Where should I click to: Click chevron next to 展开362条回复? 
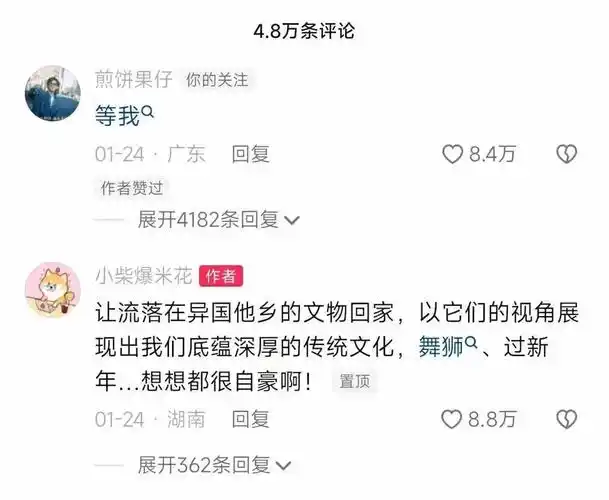(x=283, y=465)
